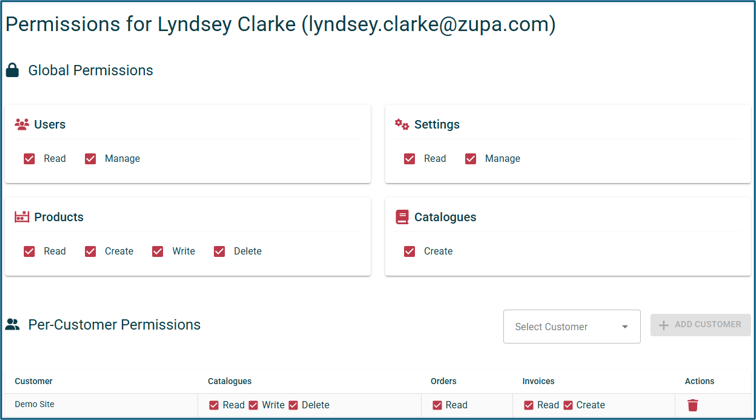Click the Global Permissions lock icon

[x=13, y=70]
